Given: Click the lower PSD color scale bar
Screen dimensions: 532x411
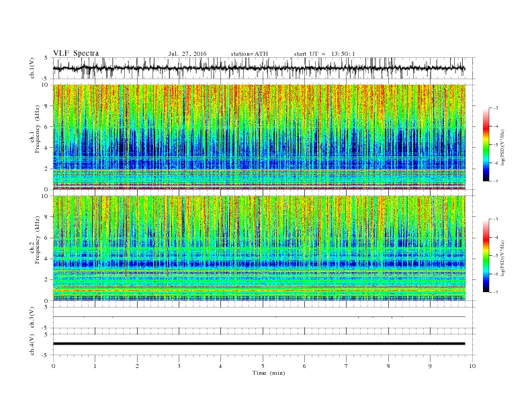Looking at the screenshot, I should coord(486,255).
